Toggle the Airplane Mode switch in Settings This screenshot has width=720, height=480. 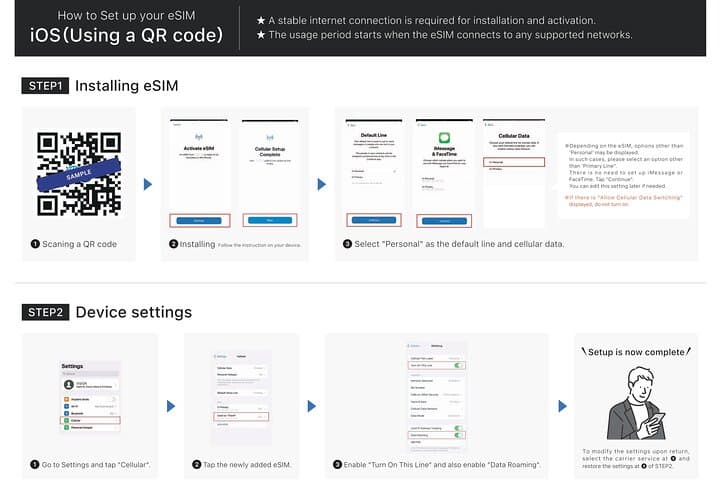(113, 400)
